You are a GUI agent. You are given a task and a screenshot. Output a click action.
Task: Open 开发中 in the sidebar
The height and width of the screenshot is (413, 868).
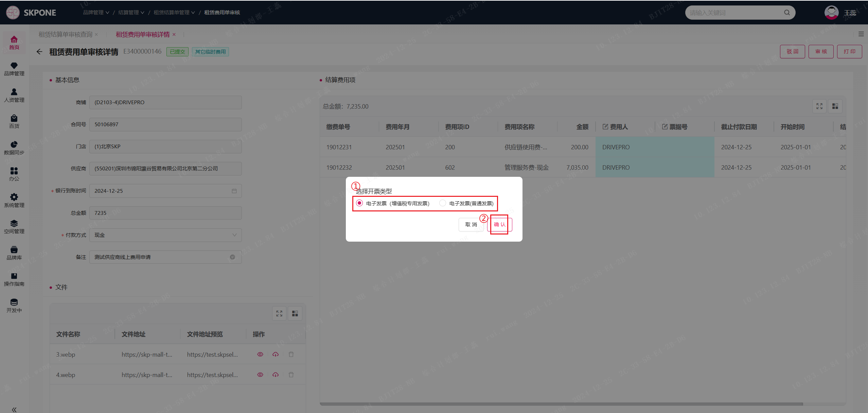[x=14, y=306]
